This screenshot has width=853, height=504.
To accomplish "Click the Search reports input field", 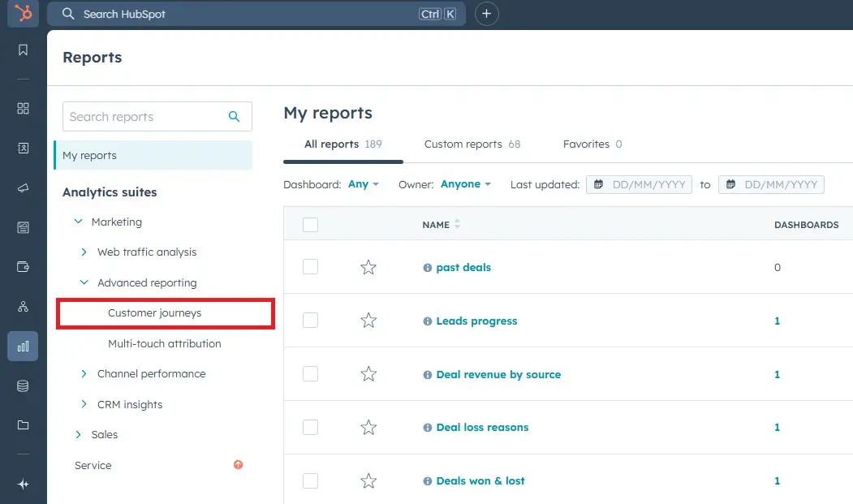I will pyautogui.click(x=146, y=116).
